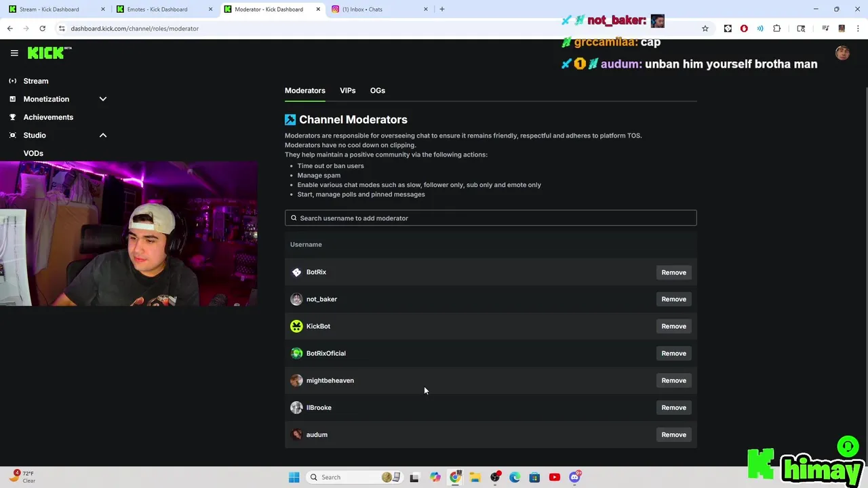Viewport: 868px width, 488px height.
Task: Click the browser address bar URL
Action: [134, 28]
